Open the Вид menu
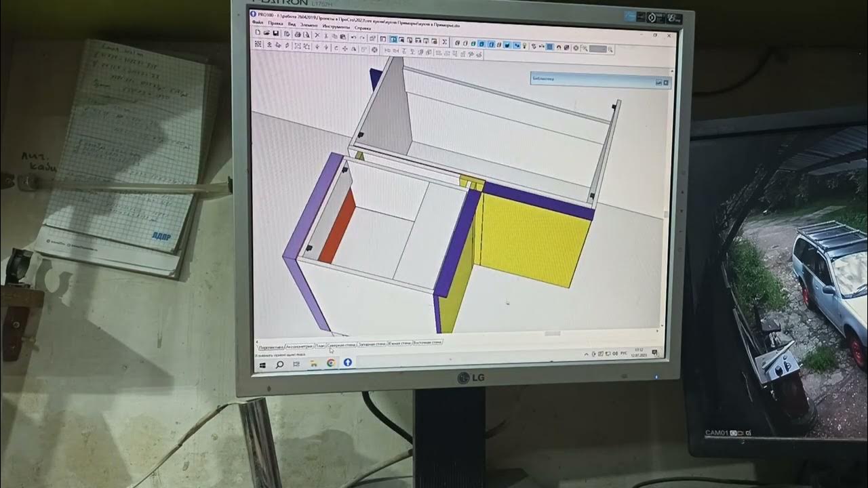868x488 pixels. (292, 24)
